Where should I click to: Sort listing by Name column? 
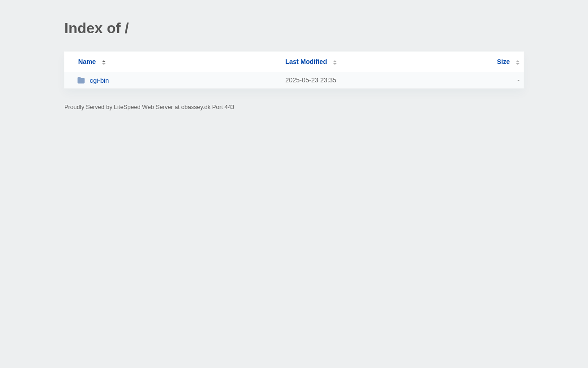coord(87,62)
